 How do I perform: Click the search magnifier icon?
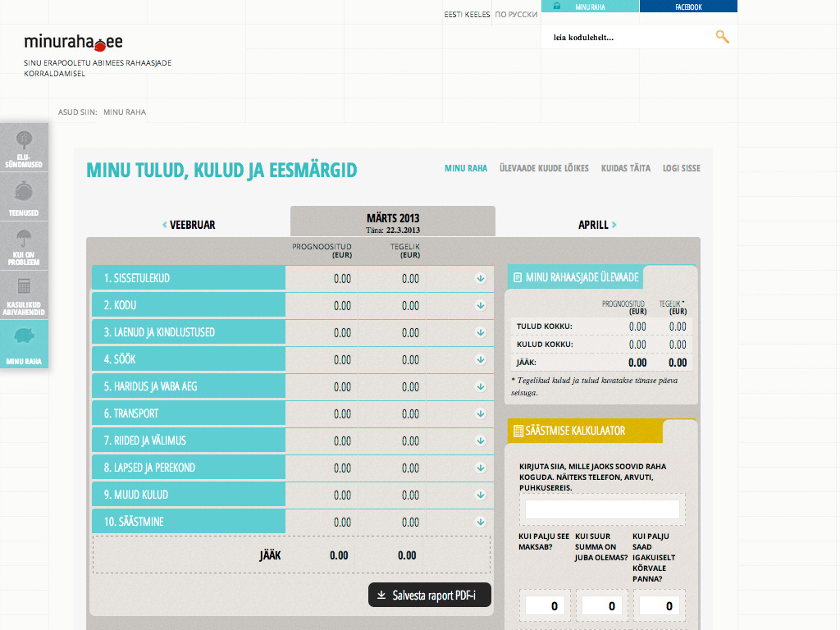pos(722,37)
